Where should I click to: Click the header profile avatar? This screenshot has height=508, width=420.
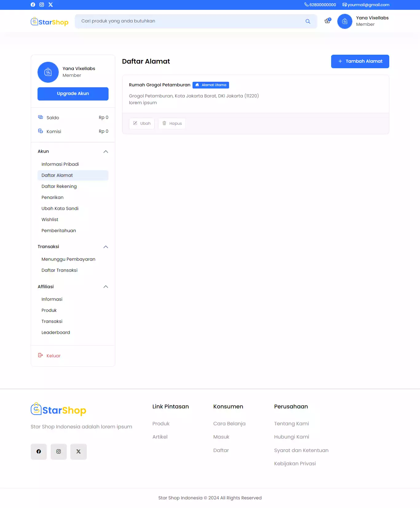click(345, 22)
